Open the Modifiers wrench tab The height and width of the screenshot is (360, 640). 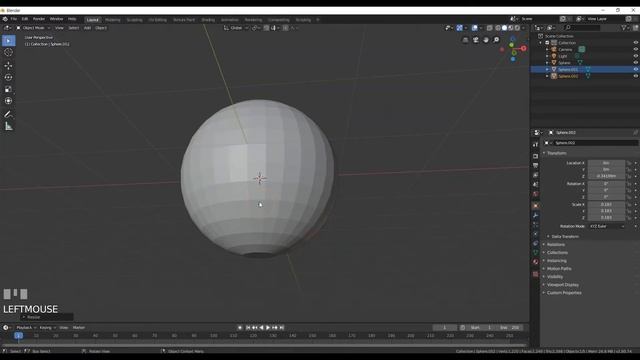tap(536, 215)
